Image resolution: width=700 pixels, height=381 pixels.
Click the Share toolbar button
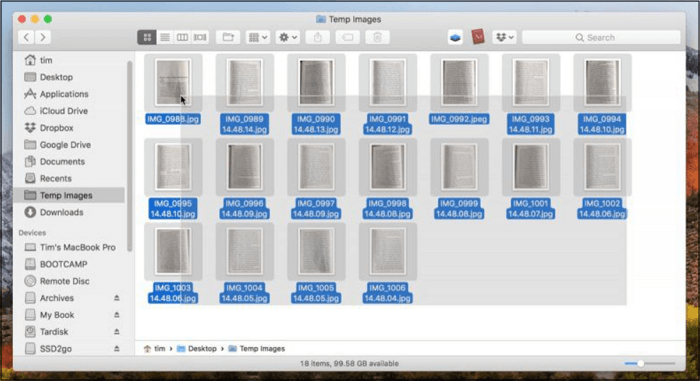(318, 38)
